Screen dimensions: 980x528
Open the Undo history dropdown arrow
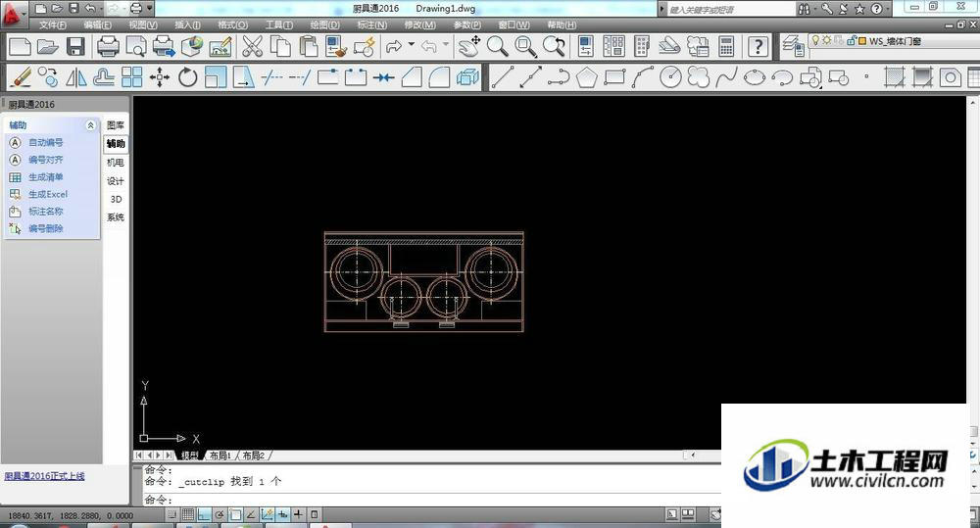tap(101, 9)
